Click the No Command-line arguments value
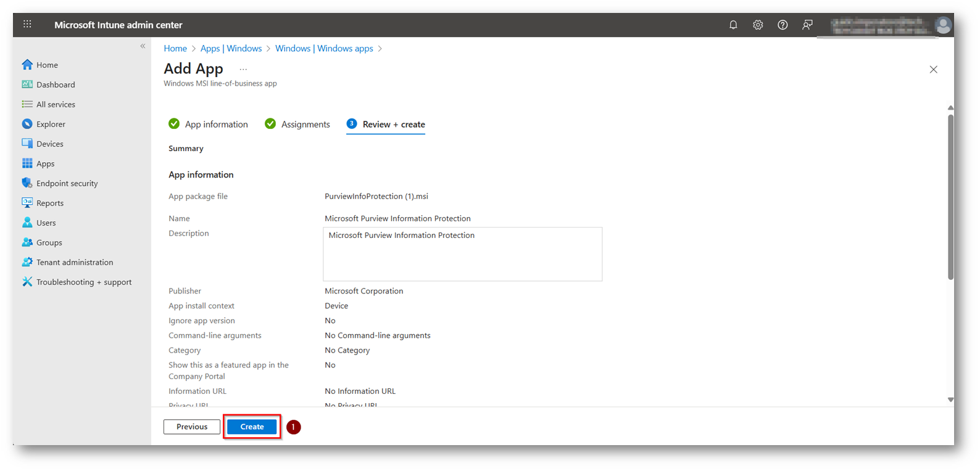 tap(378, 335)
